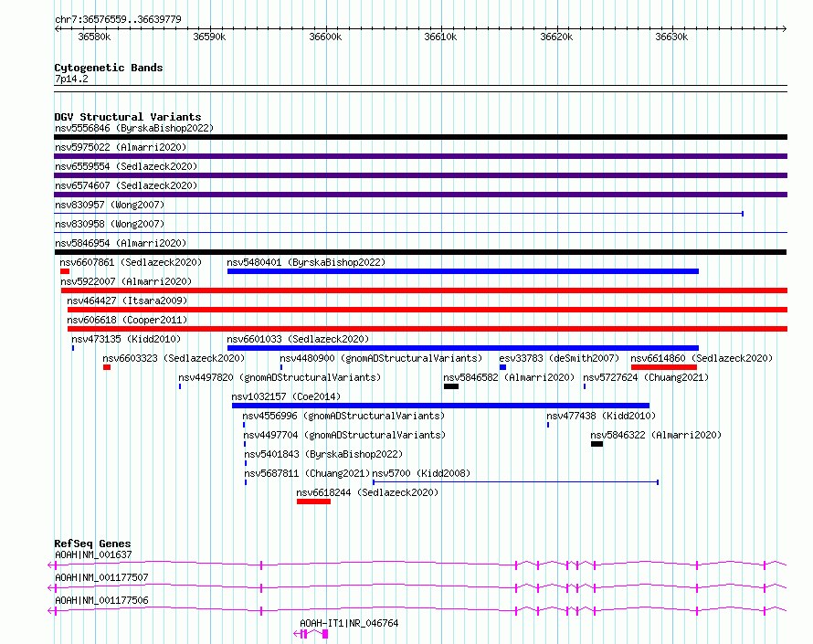Select the nsv1032157 (Coe2014) blue bar
Viewport: 813px width, 644px height.
pos(440,406)
